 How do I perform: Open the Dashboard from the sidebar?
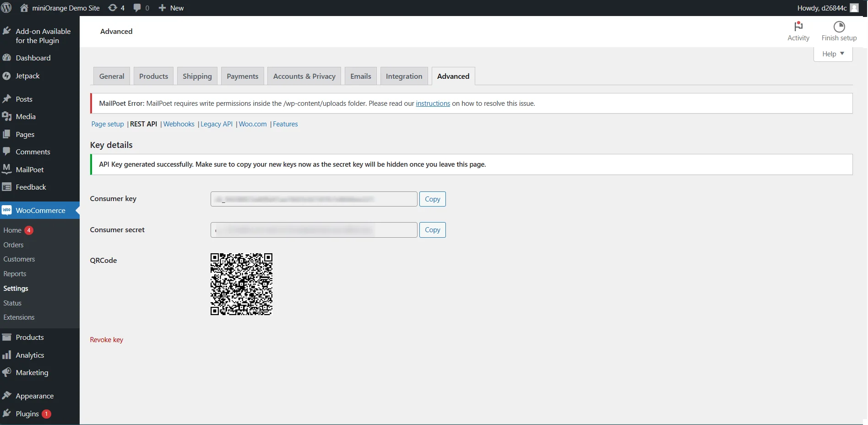coord(33,58)
